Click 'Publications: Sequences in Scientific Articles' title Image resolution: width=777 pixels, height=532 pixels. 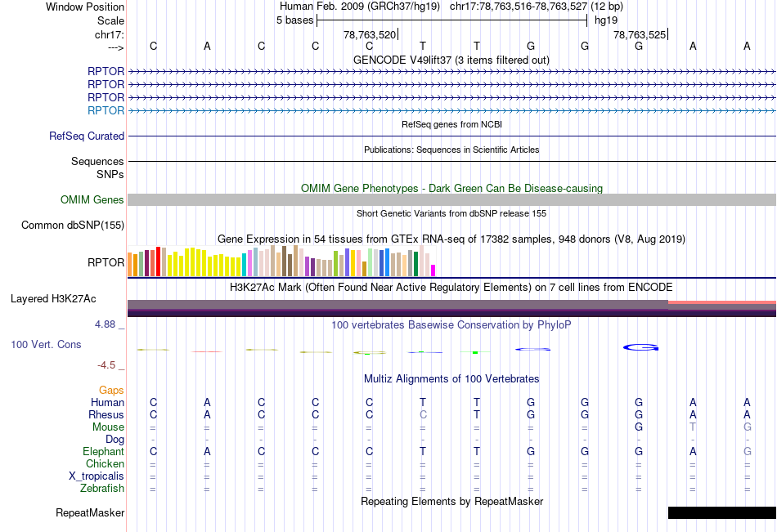451,150
